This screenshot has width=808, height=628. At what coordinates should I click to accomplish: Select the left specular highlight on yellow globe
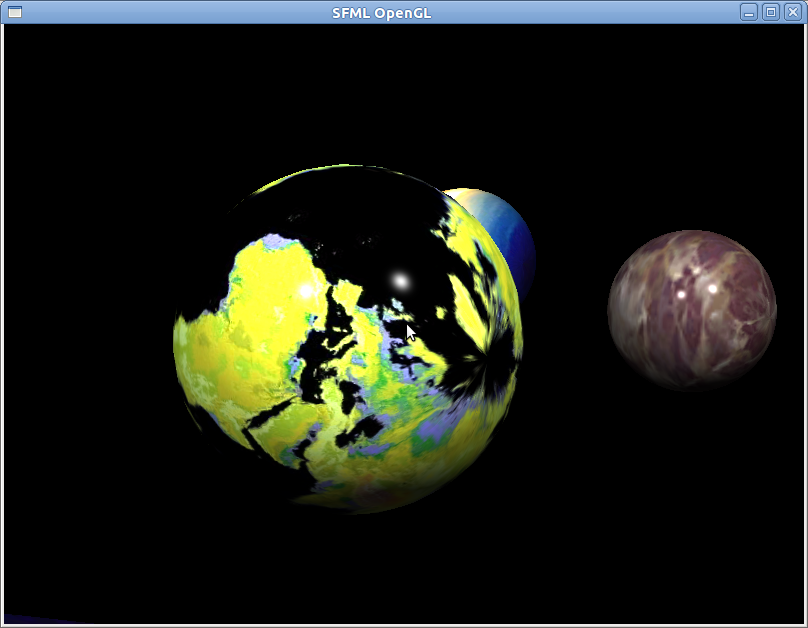coord(307,290)
